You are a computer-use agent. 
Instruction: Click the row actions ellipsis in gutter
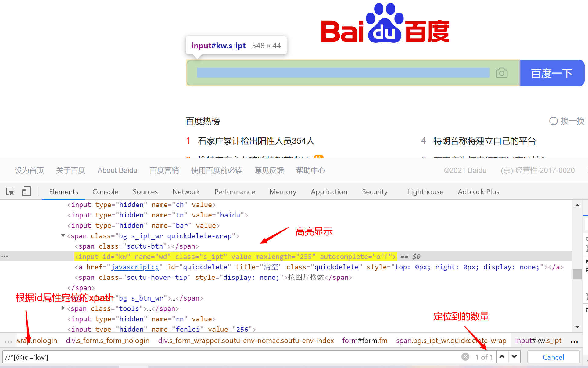pyautogui.click(x=5, y=256)
